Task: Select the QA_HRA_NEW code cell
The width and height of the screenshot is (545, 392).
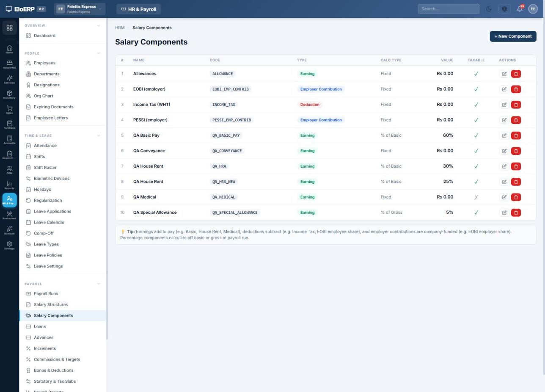Action: [x=223, y=182]
